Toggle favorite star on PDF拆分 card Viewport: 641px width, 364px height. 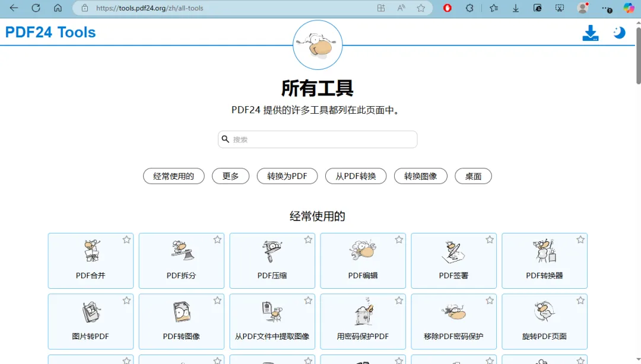[x=217, y=240]
